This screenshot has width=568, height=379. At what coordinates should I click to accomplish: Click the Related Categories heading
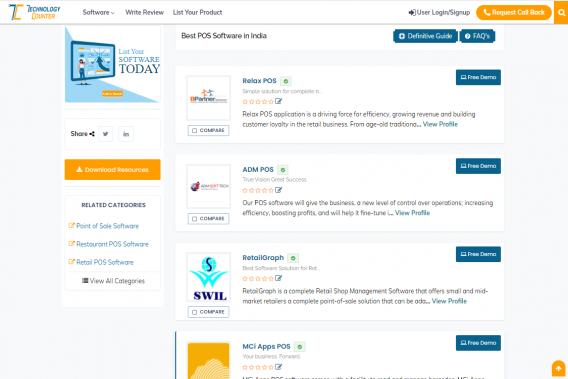click(113, 205)
